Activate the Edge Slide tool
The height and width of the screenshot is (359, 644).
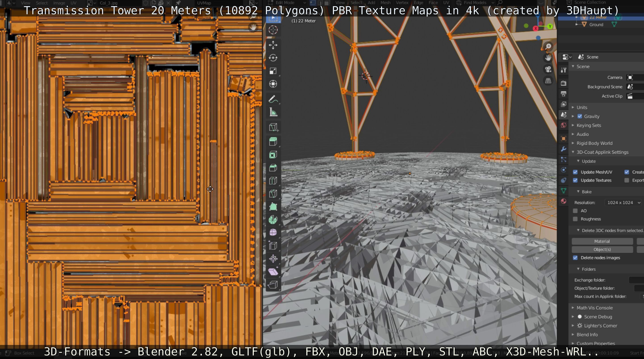click(273, 246)
